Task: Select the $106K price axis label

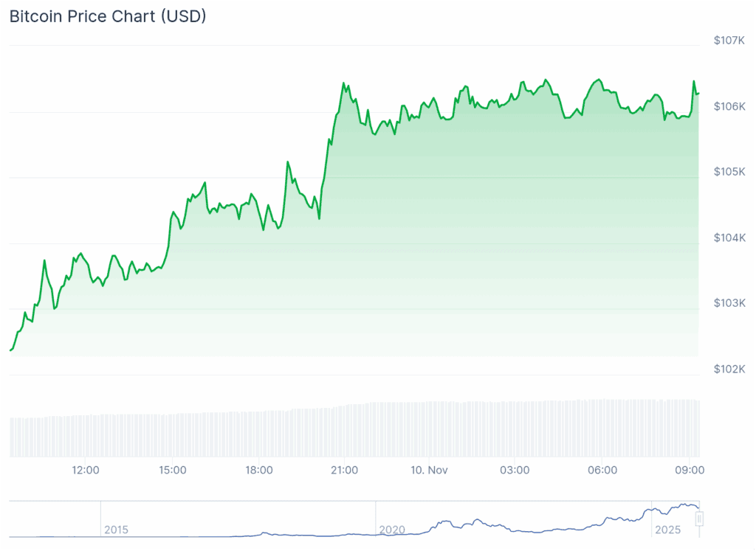Action: click(729, 106)
